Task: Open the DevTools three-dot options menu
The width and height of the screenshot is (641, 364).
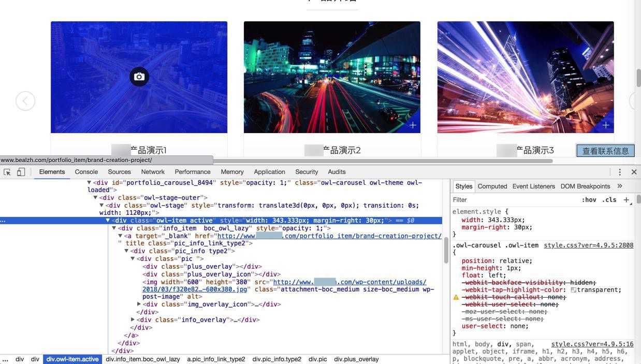Action: 620,172
